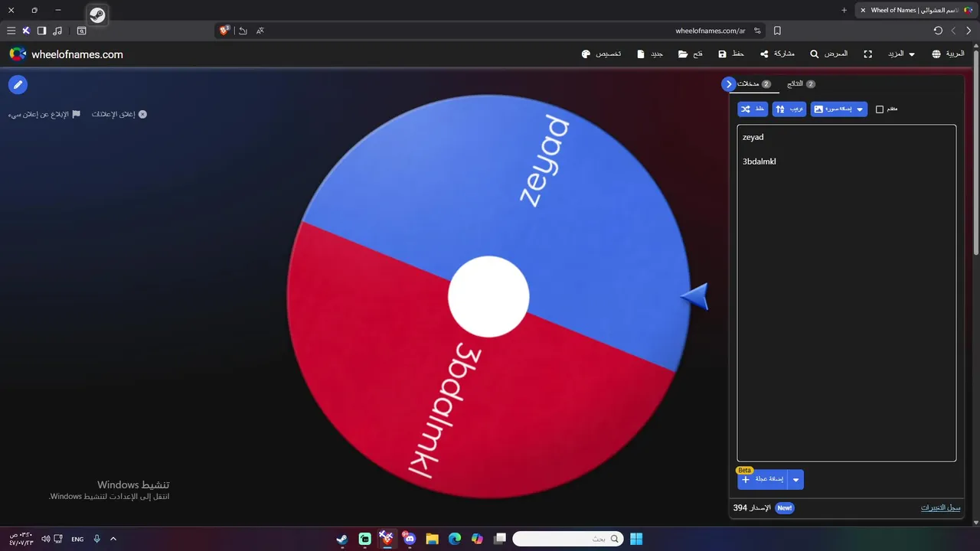Close the ads with إغلاق الإعلانات
The height and width of the screenshot is (551, 980).
click(119, 114)
